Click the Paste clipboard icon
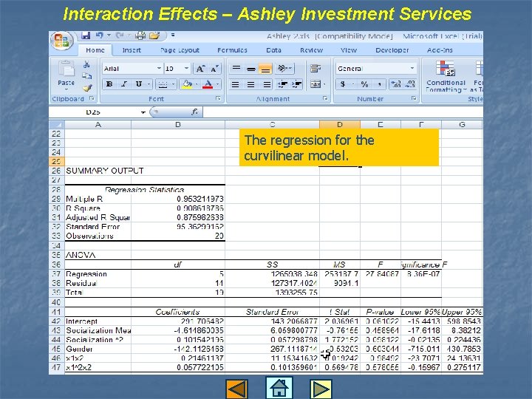This screenshot has height=399, width=532. pos(66,69)
